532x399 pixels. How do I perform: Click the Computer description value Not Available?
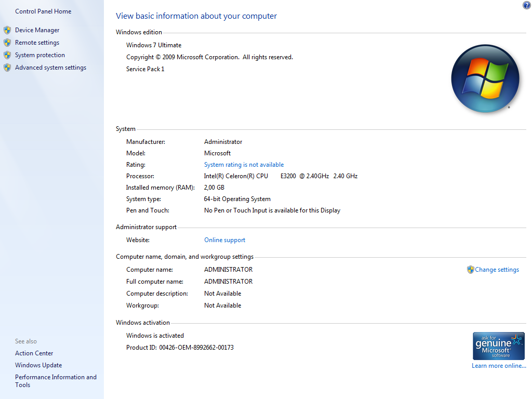tap(222, 294)
